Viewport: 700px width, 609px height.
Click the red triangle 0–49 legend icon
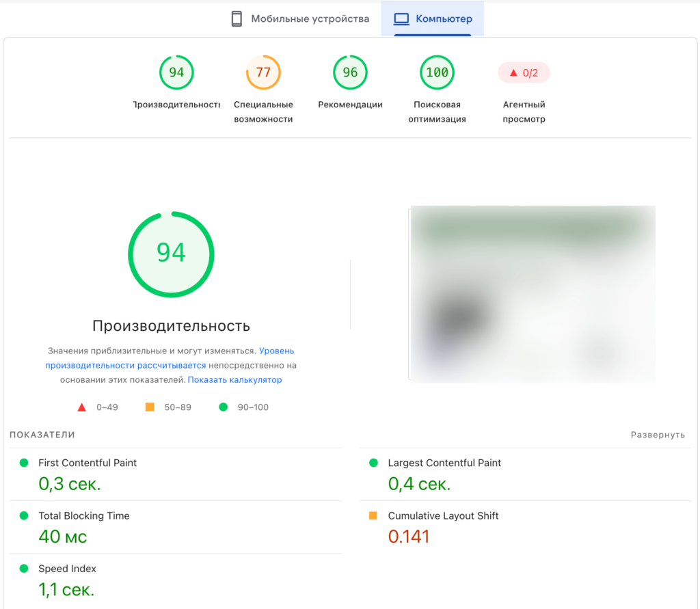click(x=82, y=407)
